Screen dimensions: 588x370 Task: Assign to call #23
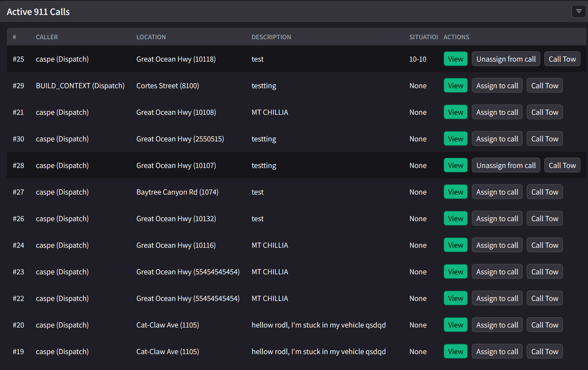coord(497,271)
